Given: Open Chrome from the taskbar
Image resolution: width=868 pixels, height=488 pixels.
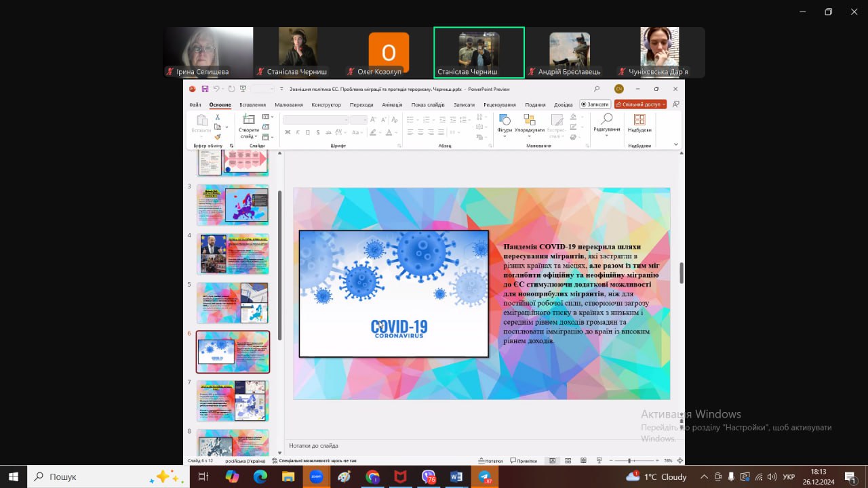Looking at the screenshot, I should point(372,477).
